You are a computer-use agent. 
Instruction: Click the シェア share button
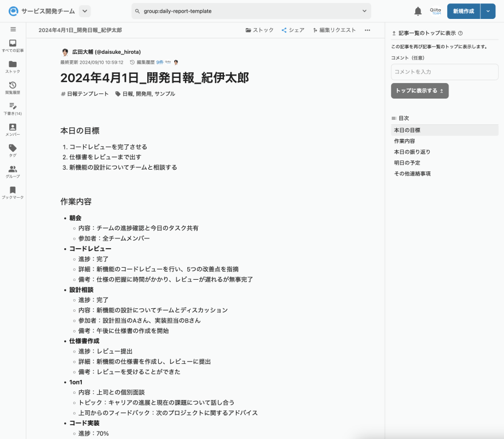[x=293, y=30]
